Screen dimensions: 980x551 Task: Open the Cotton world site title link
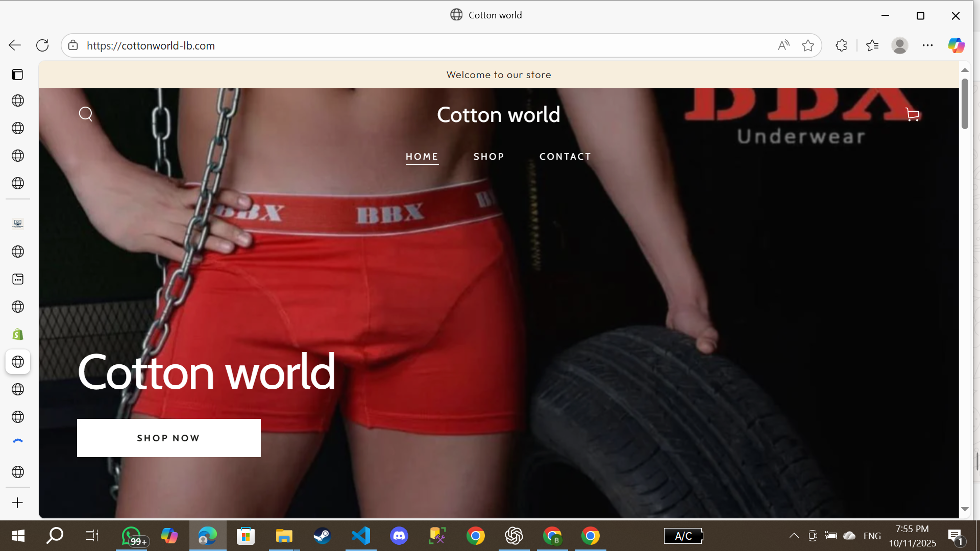tap(499, 114)
